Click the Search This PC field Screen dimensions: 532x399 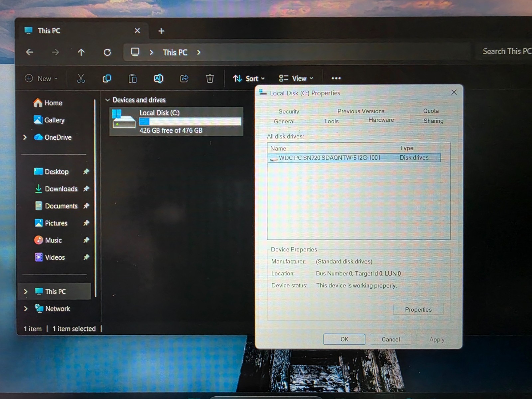tap(505, 51)
